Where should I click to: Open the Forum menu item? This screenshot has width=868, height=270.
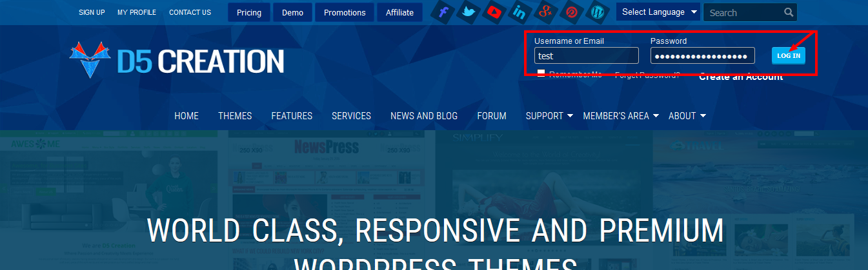coord(492,116)
